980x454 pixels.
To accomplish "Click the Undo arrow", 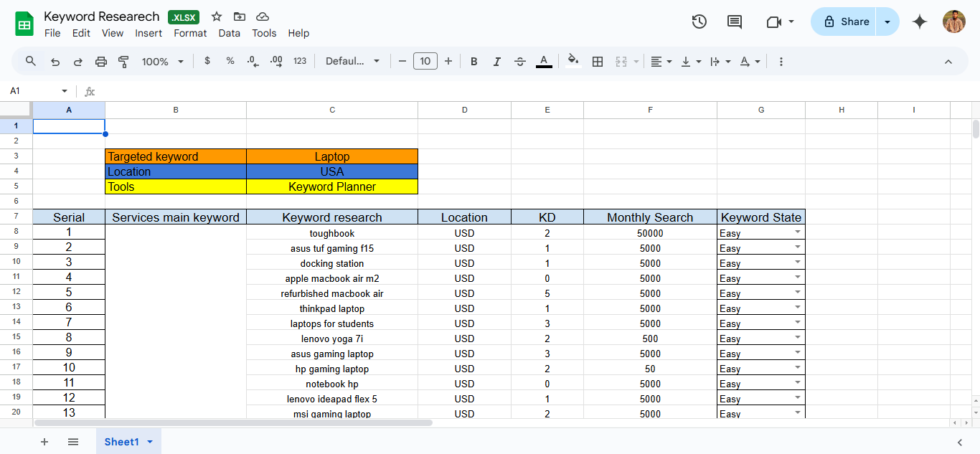I will pos(55,62).
